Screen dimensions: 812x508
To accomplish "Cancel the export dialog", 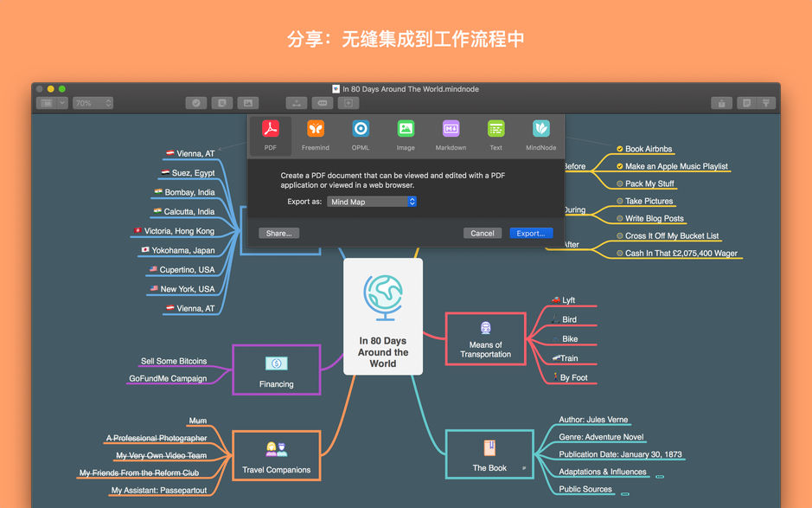I will click(x=483, y=234).
